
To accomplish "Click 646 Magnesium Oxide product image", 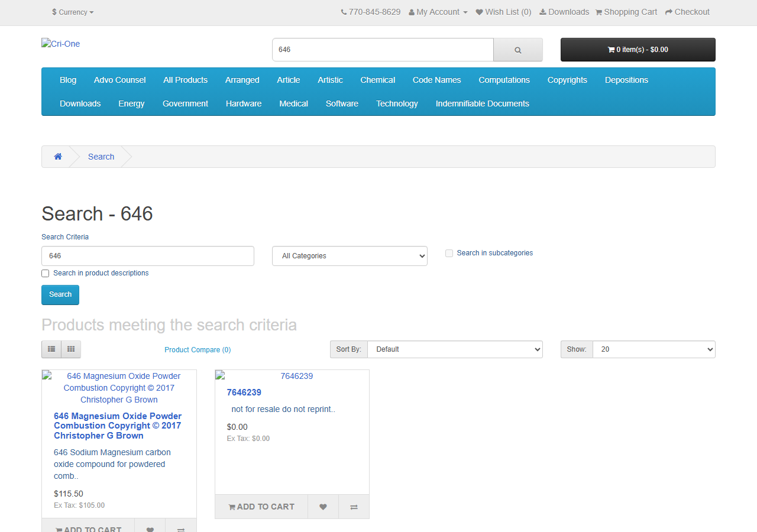I will pyautogui.click(x=119, y=388).
